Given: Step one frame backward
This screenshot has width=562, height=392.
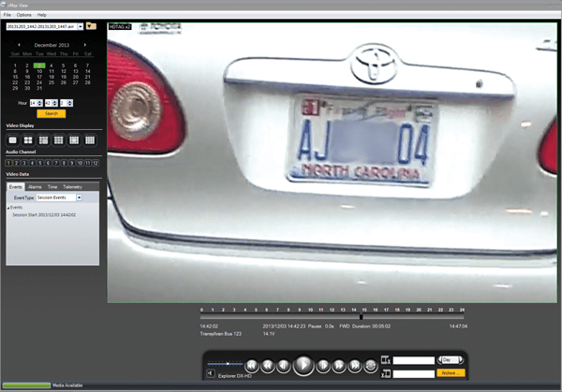Looking at the screenshot, I should tap(284, 366).
